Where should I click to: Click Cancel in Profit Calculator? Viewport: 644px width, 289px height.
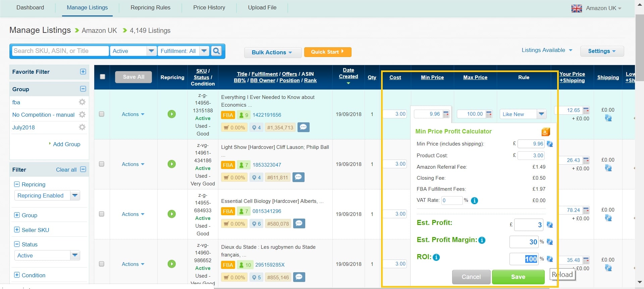pyautogui.click(x=471, y=277)
